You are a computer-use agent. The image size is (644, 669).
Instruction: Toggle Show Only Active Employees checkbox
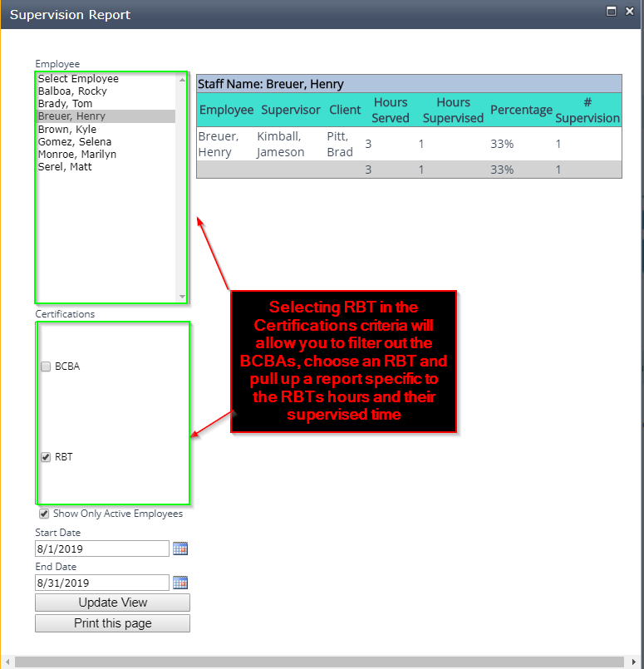tap(44, 514)
